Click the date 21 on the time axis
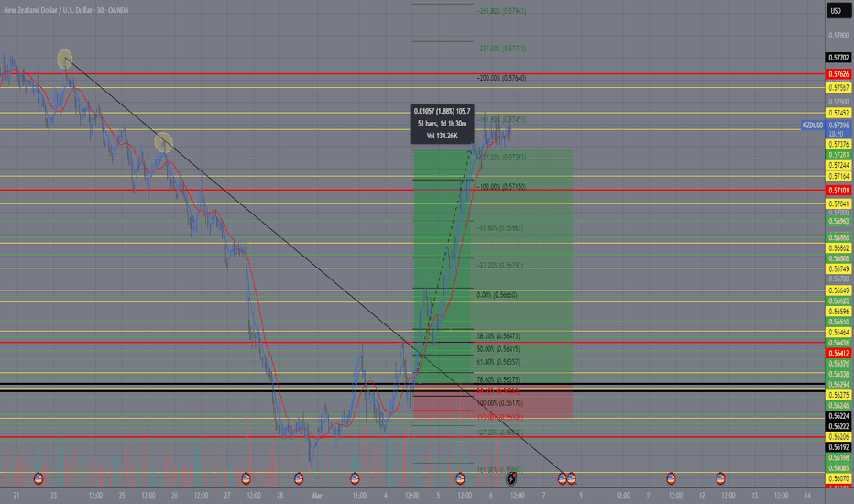 coord(16,495)
